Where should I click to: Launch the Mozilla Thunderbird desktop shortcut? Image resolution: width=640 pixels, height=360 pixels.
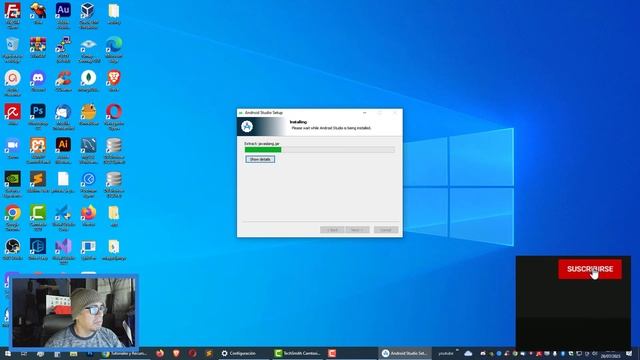[63, 111]
